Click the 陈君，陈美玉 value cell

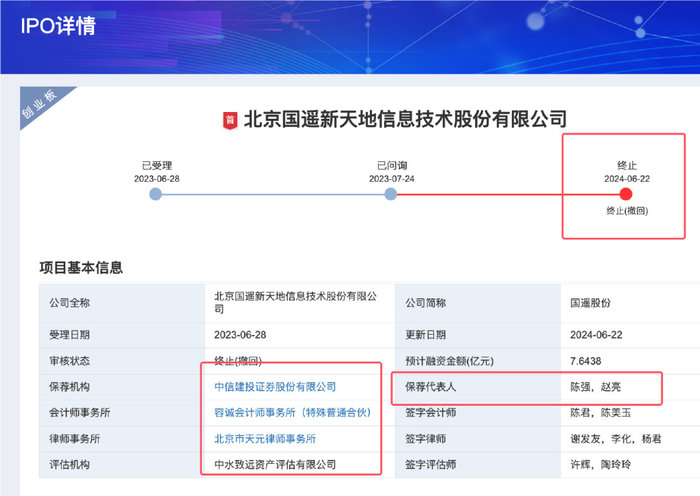630,413
